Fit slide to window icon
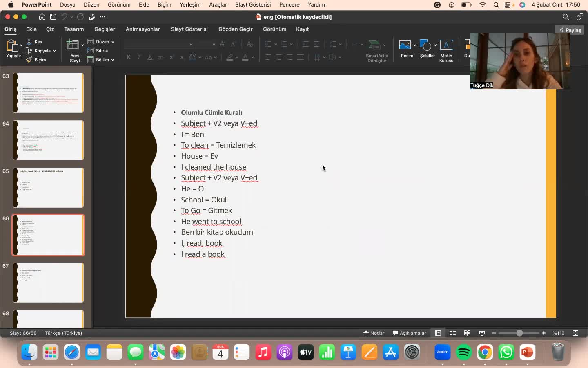Screen dimensions: 588x368 (x=576, y=333)
